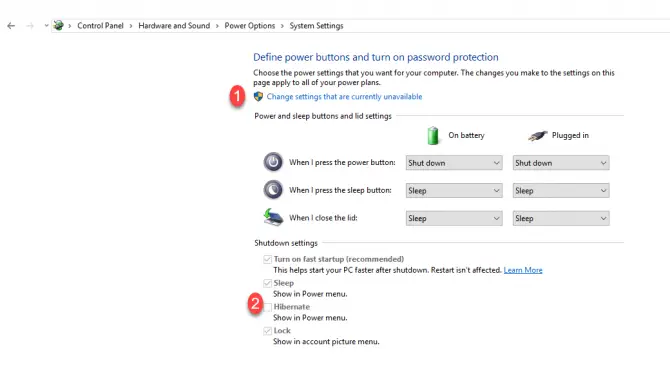Click 'Show in Power menu.' under Sleep
This screenshot has height=390, width=670.
(310, 294)
